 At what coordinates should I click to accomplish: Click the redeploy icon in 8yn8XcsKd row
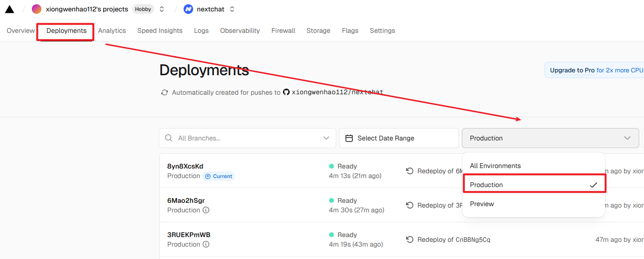tap(410, 171)
